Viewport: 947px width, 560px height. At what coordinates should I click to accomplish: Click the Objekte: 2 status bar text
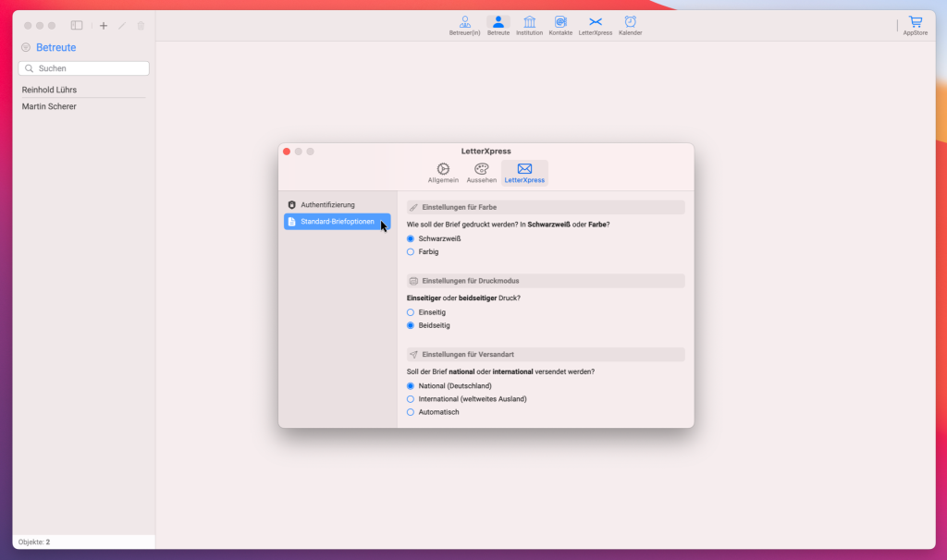tap(34, 542)
